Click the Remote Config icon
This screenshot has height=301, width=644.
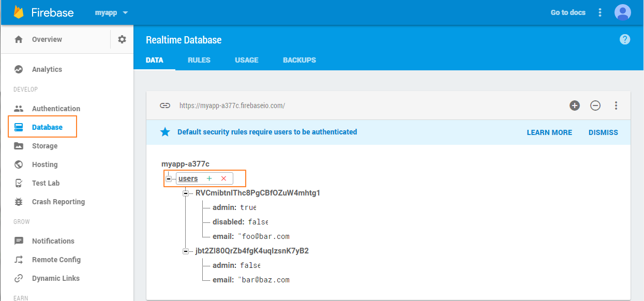pyautogui.click(x=19, y=260)
